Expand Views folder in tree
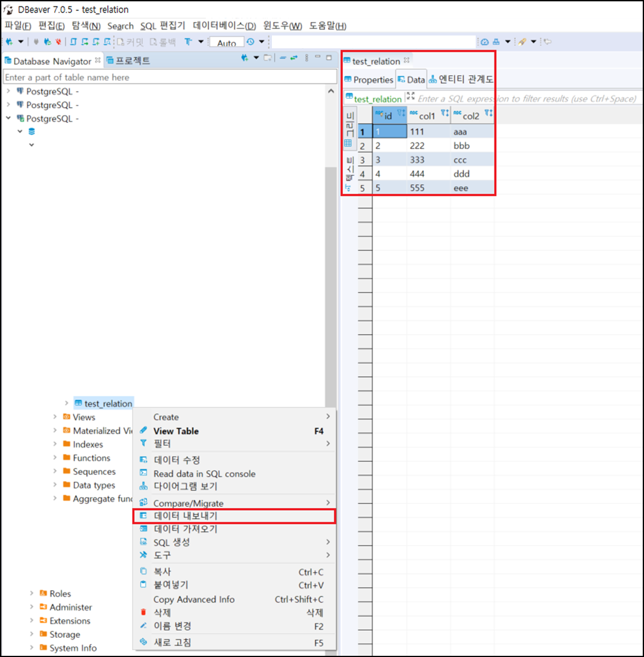The height and width of the screenshot is (657, 644). (55, 417)
